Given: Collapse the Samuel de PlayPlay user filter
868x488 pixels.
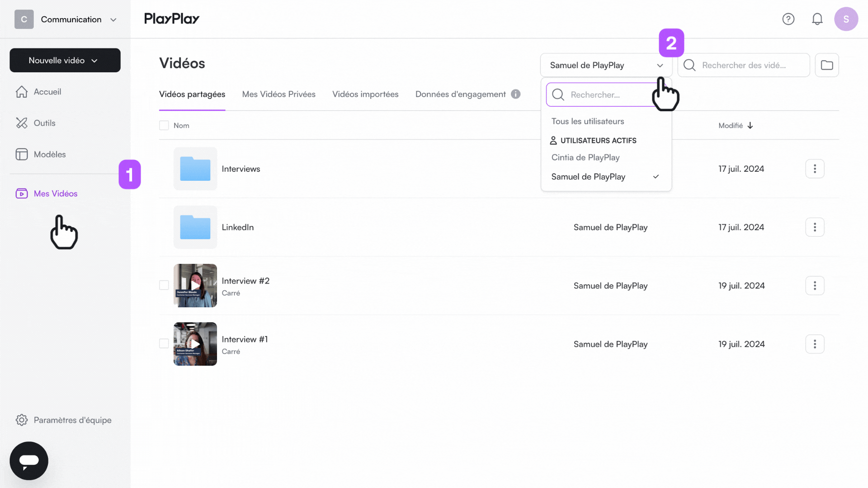Looking at the screenshot, I should pos(606,65).
